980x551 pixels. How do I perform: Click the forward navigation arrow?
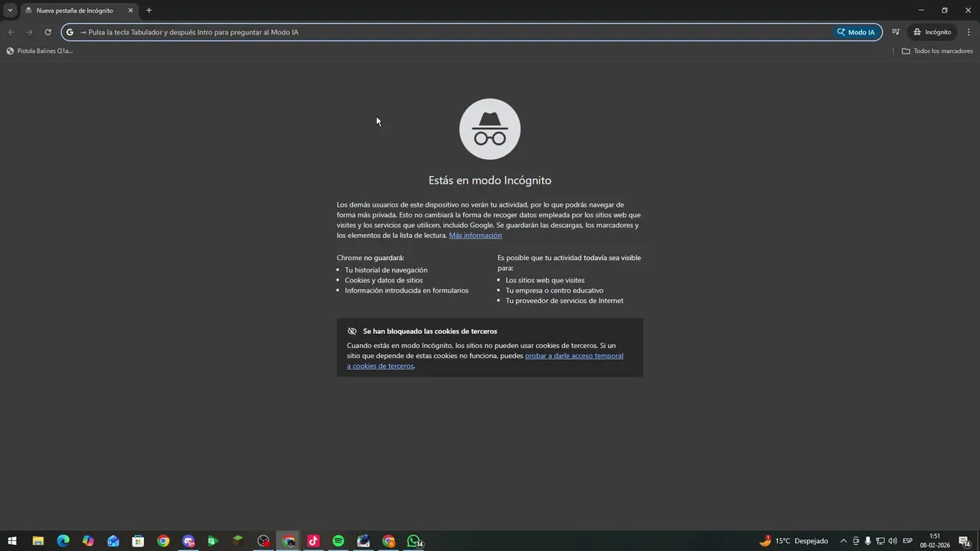click(x=29, y=32)
